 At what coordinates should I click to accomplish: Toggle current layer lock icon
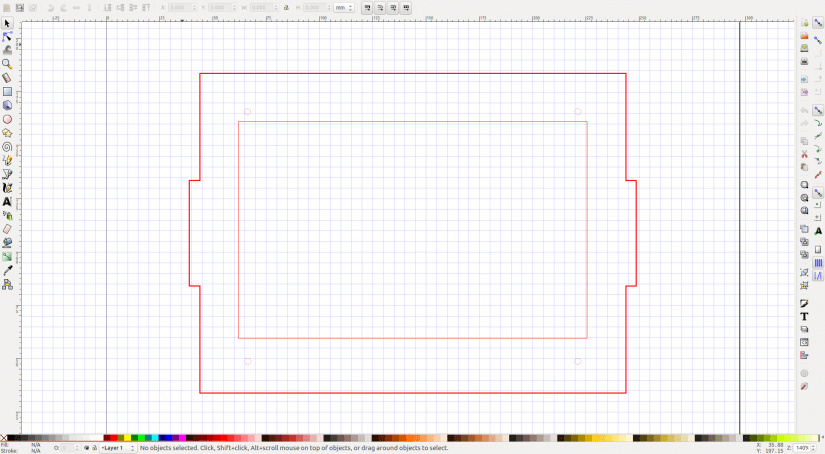click(94, 448)
